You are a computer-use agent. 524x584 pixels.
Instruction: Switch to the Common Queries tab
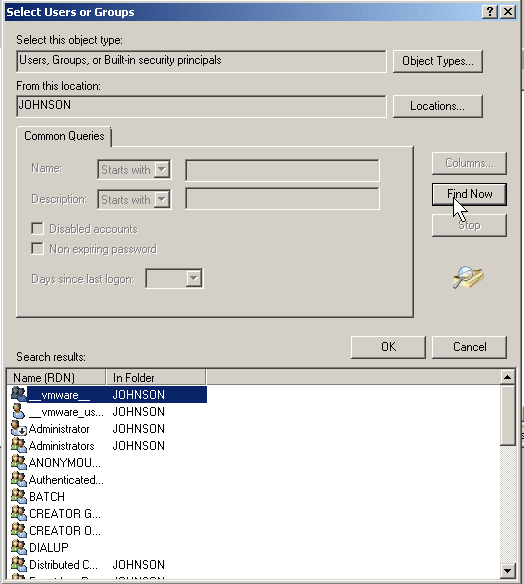point(64,136)
